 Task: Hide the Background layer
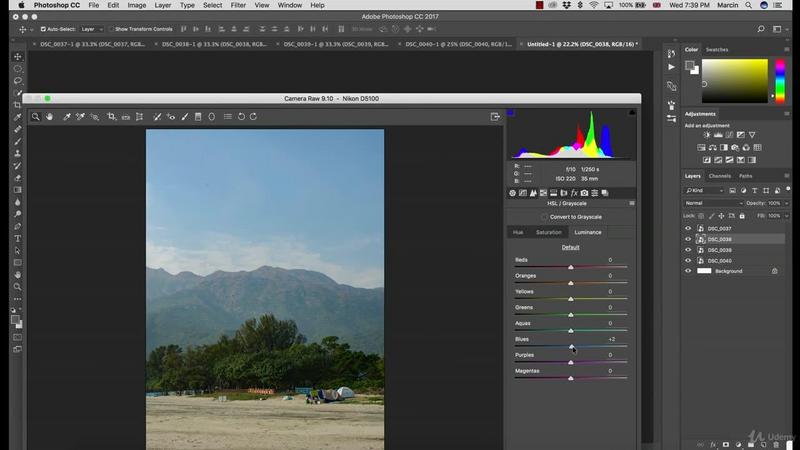(688, 271)
